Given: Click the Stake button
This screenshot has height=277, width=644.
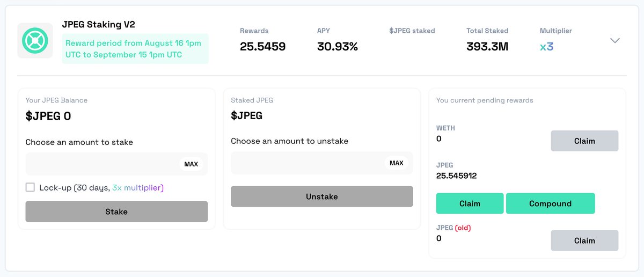Looking at the screenshot, I should point(116,212).
